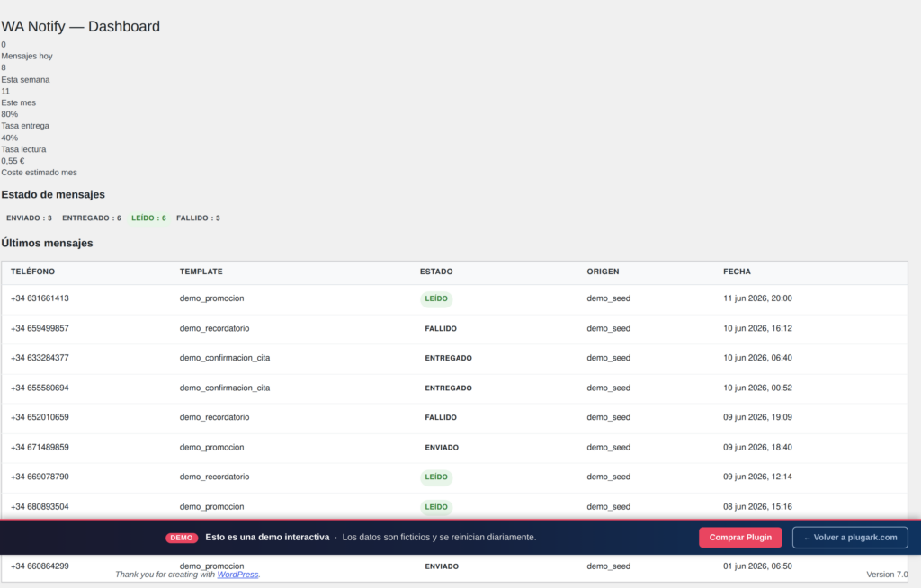Click the red DEMO badge
Viewport: 921px width, 588px height.
tap(182, 538)
